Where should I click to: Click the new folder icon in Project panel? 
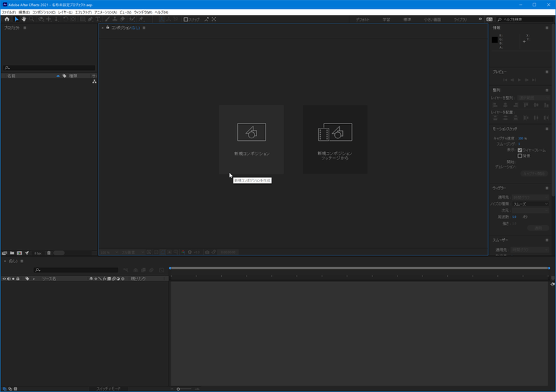[12, 252]
